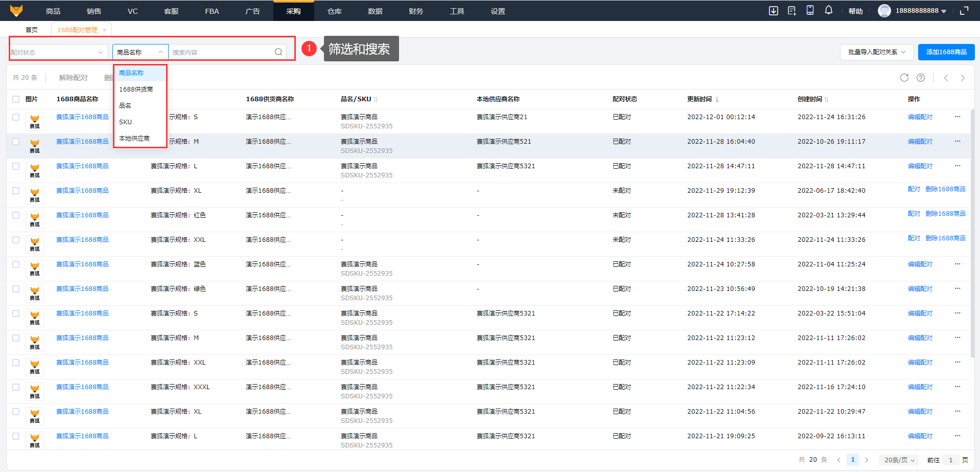Viewport: 980px width, 472px height.
Task: Click the download icon in top bar
Action: pyautogui.click(x=773, y=11)
